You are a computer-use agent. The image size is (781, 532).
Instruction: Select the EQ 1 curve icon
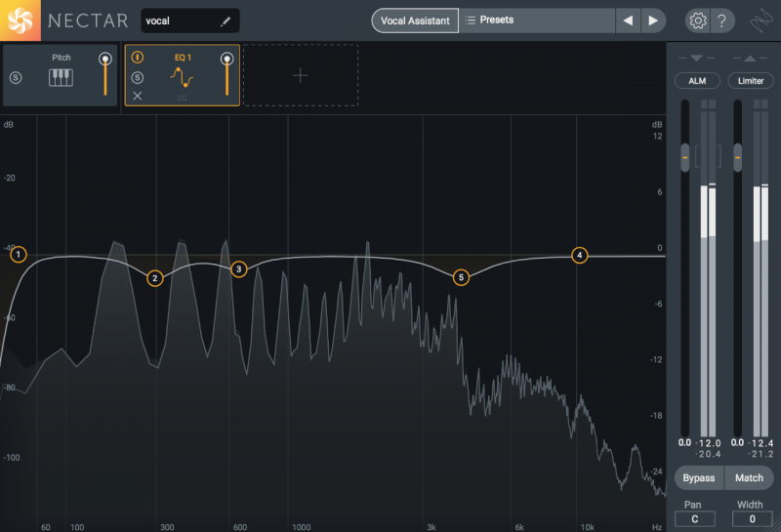(x=182, y=78)
